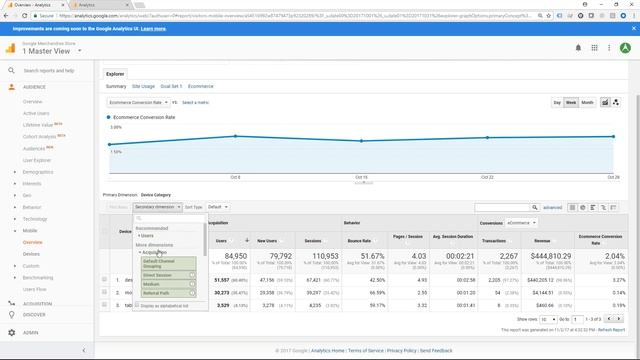Open the green account avatar
Screen dimensions: 640x360
[x=625, y=48]
